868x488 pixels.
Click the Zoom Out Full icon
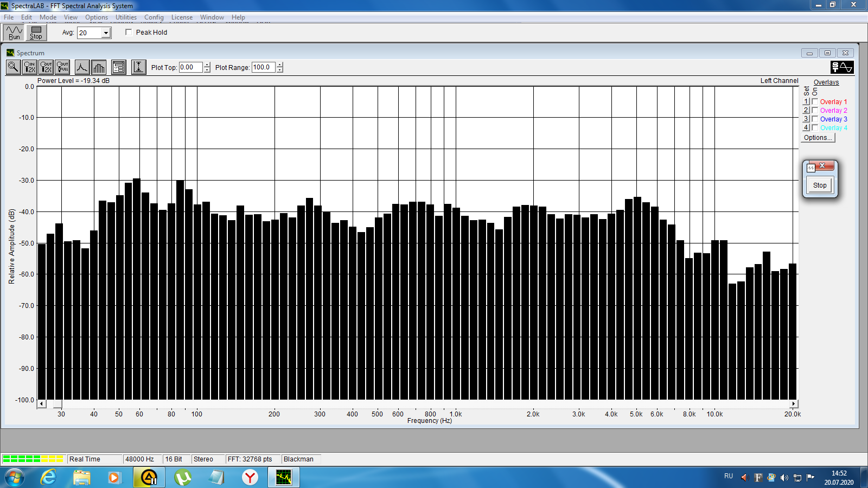63,67
